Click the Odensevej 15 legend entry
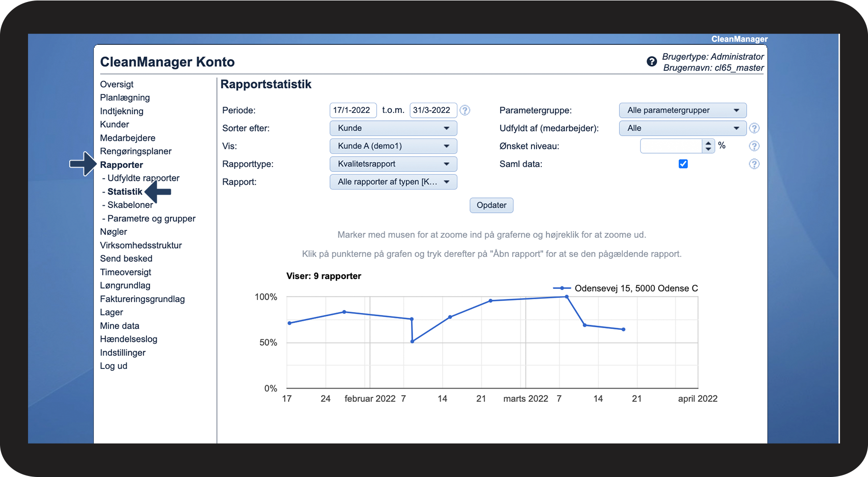The width and height of the screenshot is (868, 477). 636,288
